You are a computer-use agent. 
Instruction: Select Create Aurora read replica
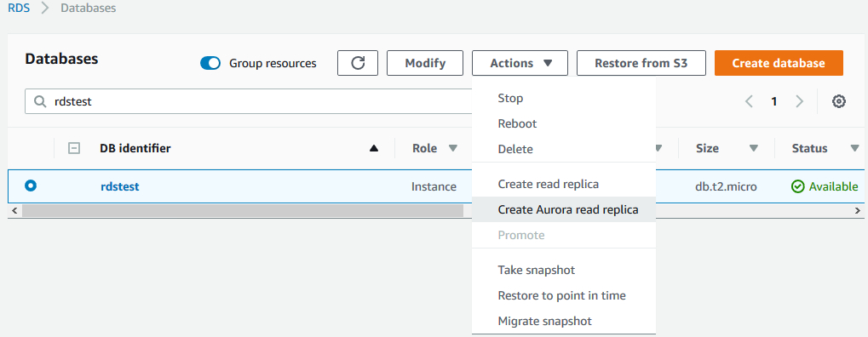(x=564, y=209)
